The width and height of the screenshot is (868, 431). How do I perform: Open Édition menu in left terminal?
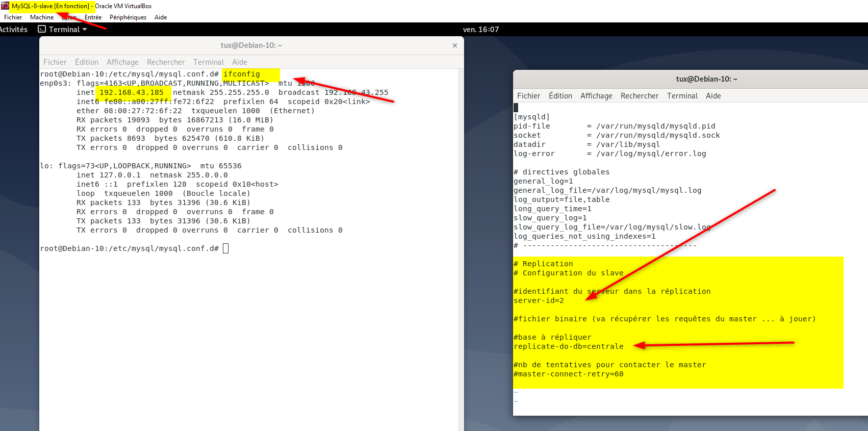coord(87,62)
